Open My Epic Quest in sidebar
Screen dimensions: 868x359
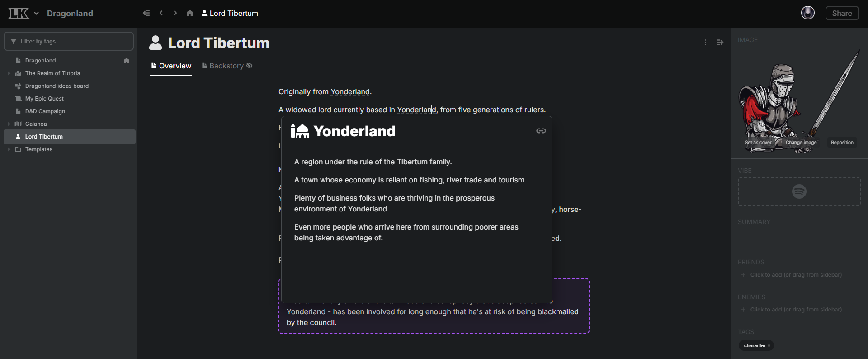click(44, 99)
